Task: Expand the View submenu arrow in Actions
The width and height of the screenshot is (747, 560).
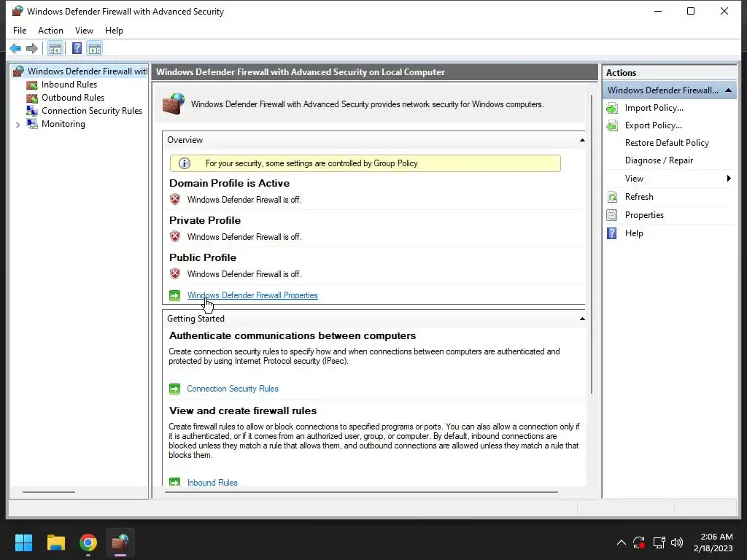Action: (729, 179)
